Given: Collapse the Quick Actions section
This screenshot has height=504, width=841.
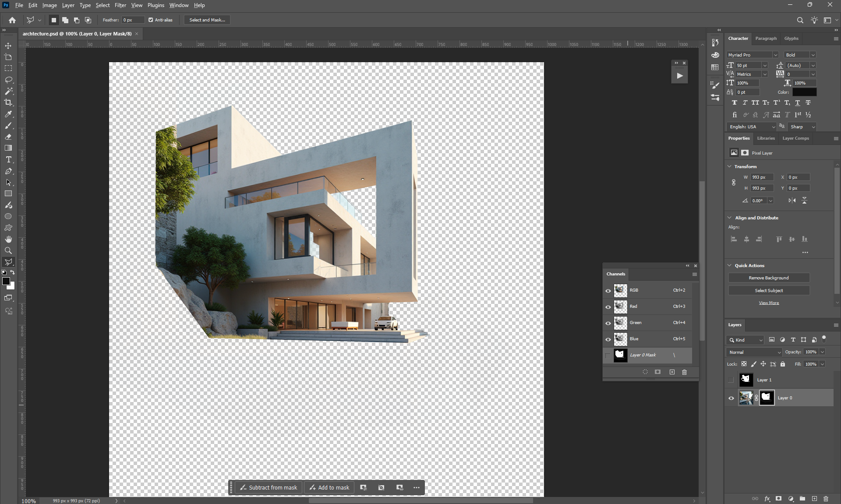Looking at the screenshot, I should [x=730, y=265].
